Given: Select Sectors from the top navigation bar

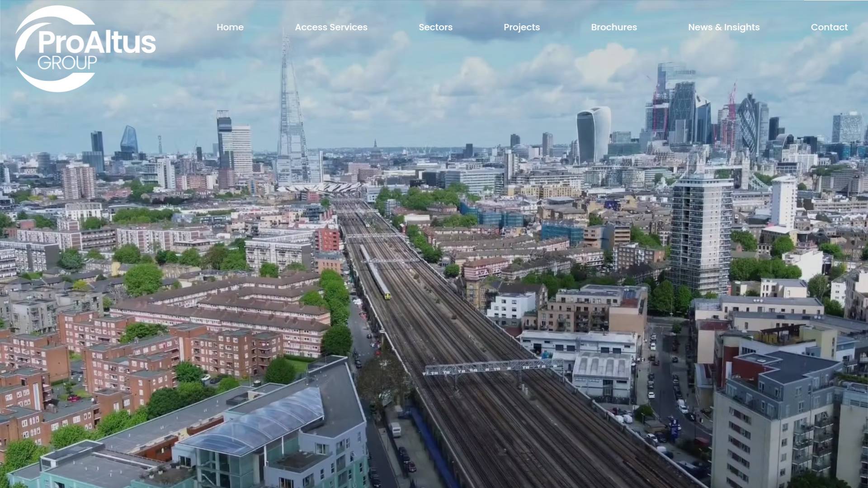Looking at the screenshot, I should 435,27.
